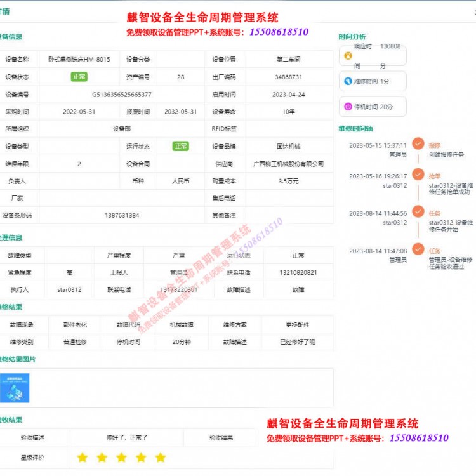Image resolution: width=476 pixels, height=476 pixels.
Task: Click the 任务开始 timeline checkmark at 11:44:56
Action: pos(418,211)
